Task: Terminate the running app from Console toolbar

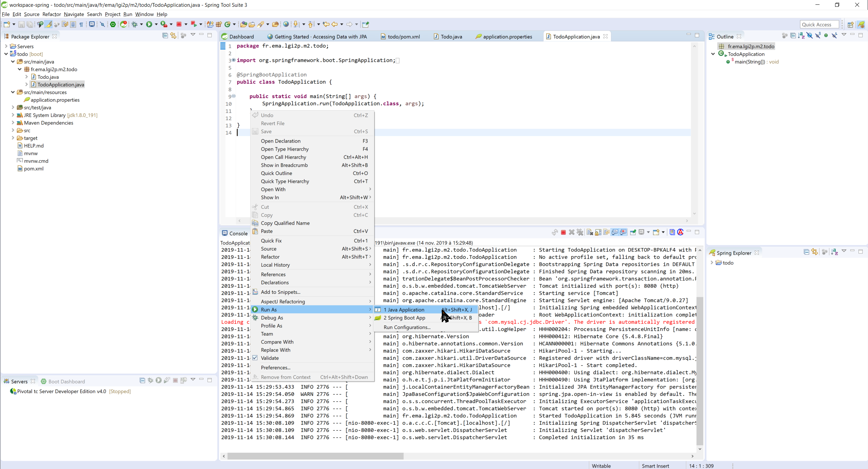Action: (563, 232)
